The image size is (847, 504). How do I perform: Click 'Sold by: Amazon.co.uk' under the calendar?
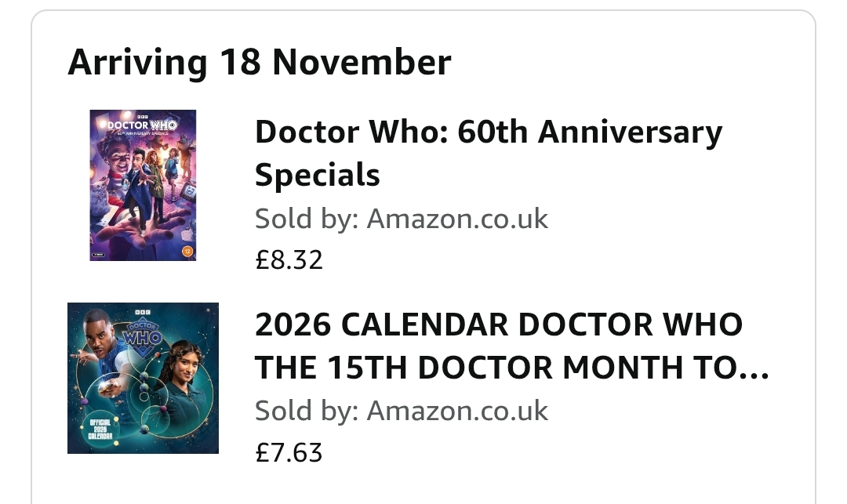pos(402,411)
